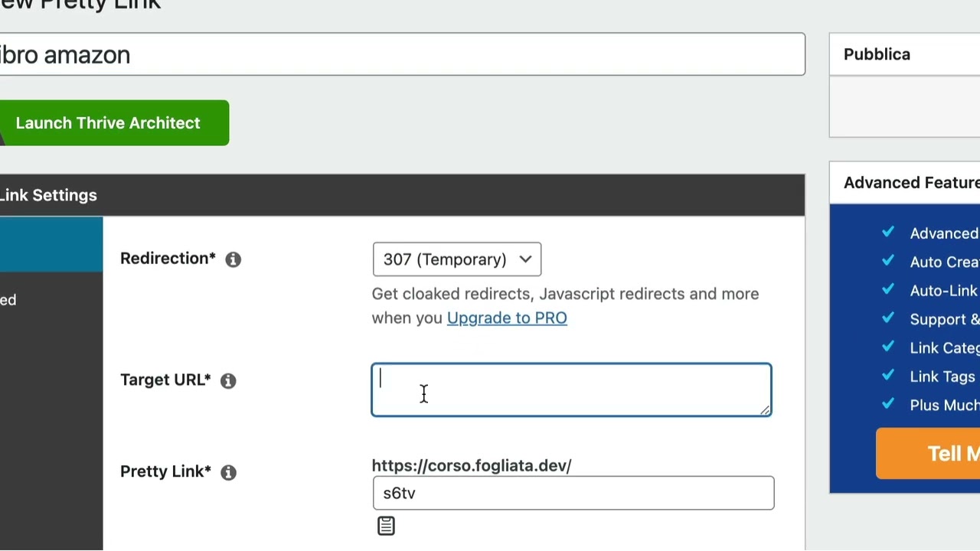Open the 307 (Temporary) redirection dropdown
The image size is (980, 551).
tap(456, 259)
